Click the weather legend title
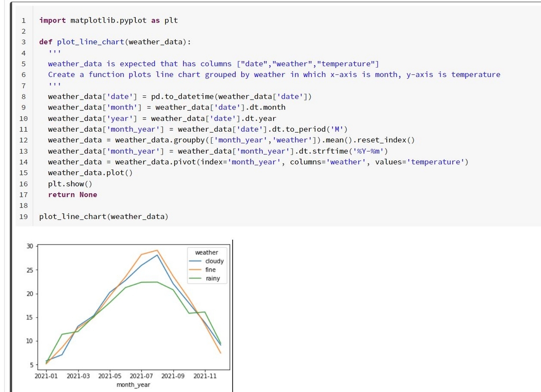This screenshot has width=541, height=392. click(x=208, y=252)
